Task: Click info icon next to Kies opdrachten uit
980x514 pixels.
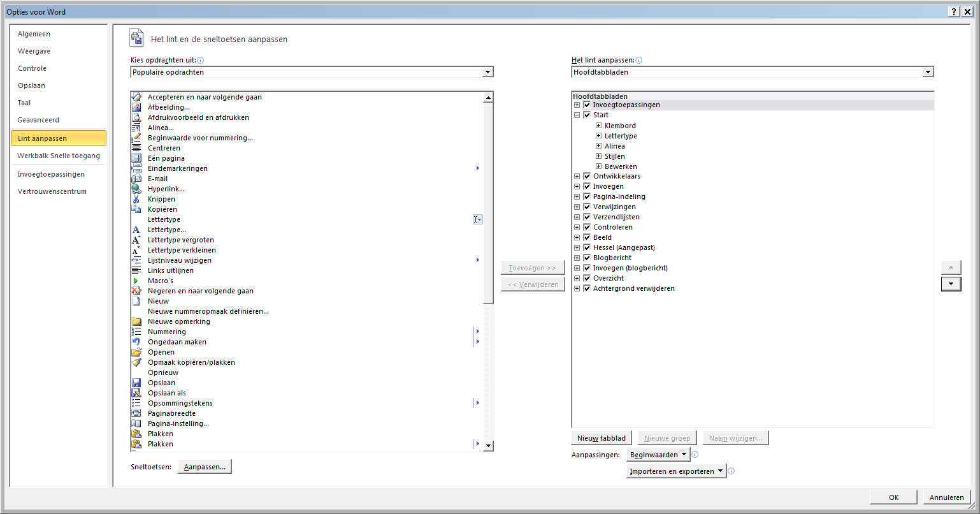Action: click(x=200, y=60)
